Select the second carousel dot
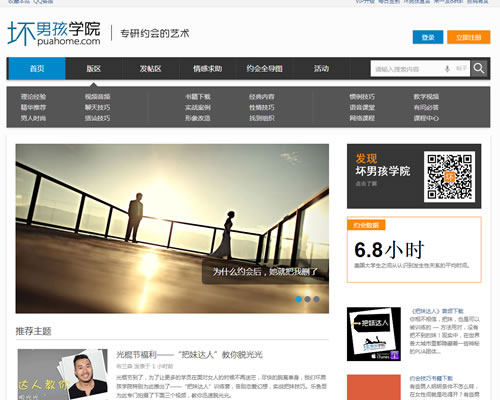This screenshot has width=500, height=400. pyautogui.click(x=308, y=299)
